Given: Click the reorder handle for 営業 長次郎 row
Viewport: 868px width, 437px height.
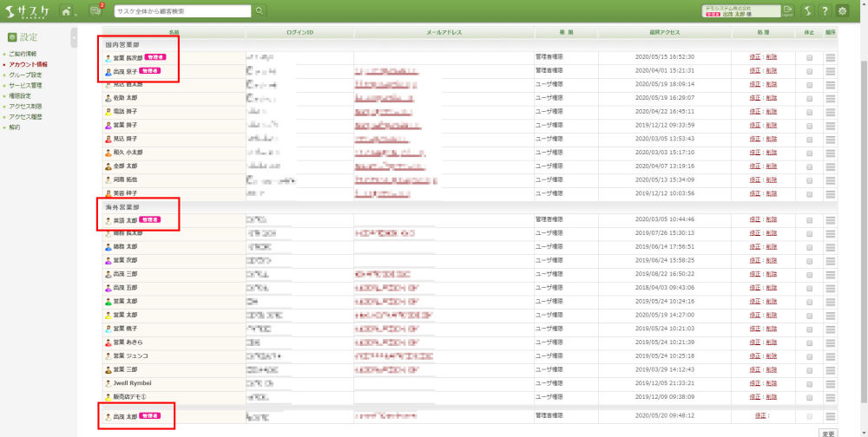Looking at the screenshot, I should pos(831,57).
